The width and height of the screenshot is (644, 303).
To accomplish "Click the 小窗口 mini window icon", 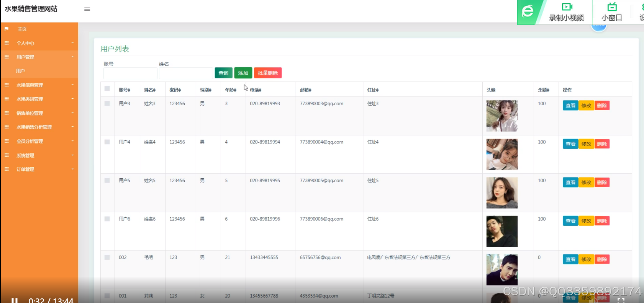I will pos(612,7).
